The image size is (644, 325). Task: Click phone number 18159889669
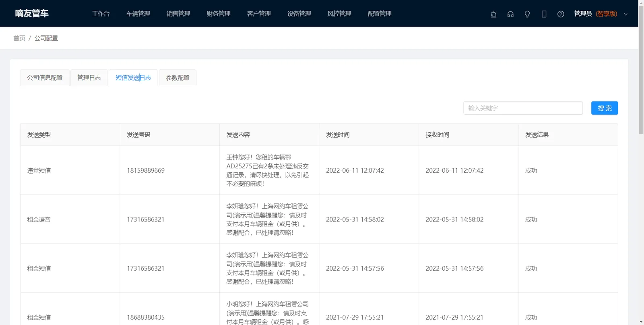click(x=146, y=171)
